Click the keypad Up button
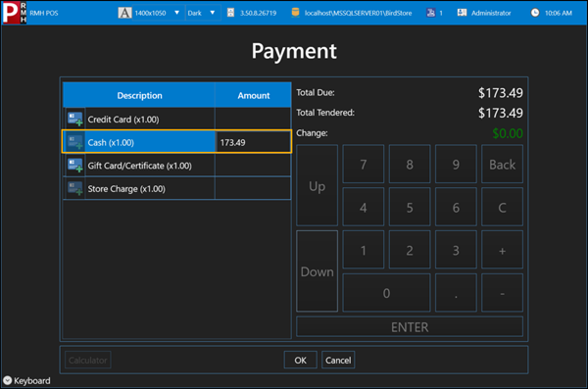The width and height of the screenshot is (588, 389). tap(317, 185)
